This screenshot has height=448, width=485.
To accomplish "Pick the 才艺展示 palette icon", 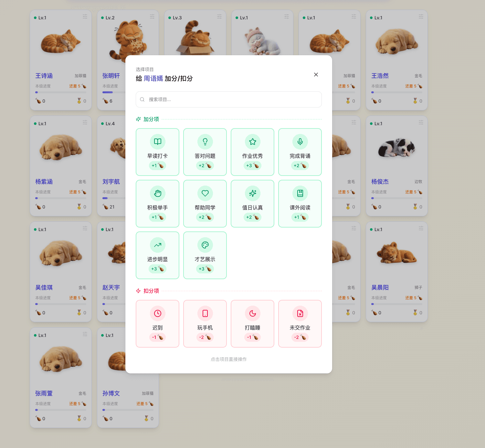I will [205, 245].
